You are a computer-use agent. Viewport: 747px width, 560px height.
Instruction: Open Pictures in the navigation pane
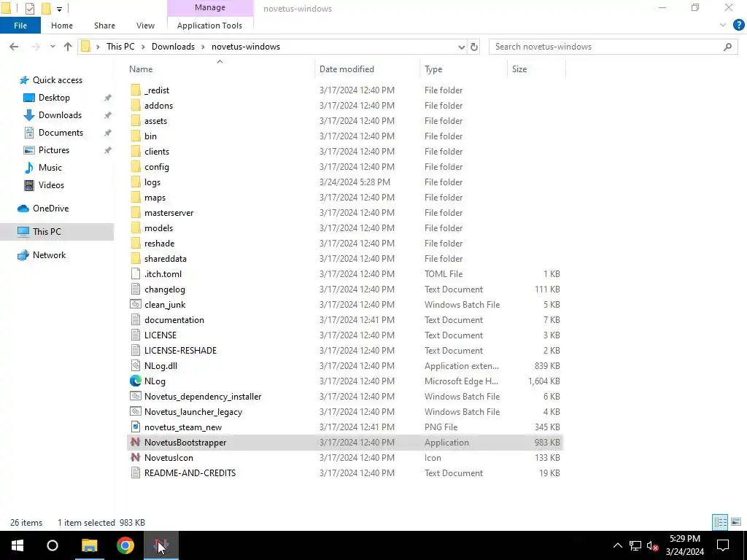(53, 150)
